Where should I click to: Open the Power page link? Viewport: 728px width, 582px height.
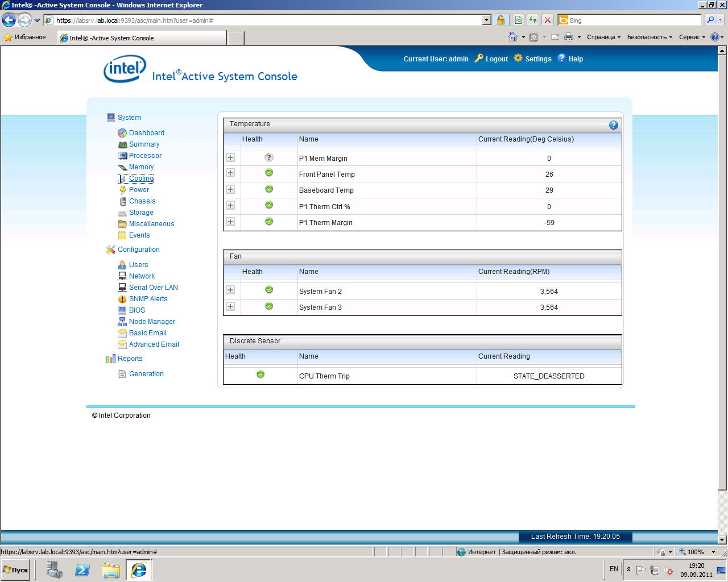click(139, 190)
